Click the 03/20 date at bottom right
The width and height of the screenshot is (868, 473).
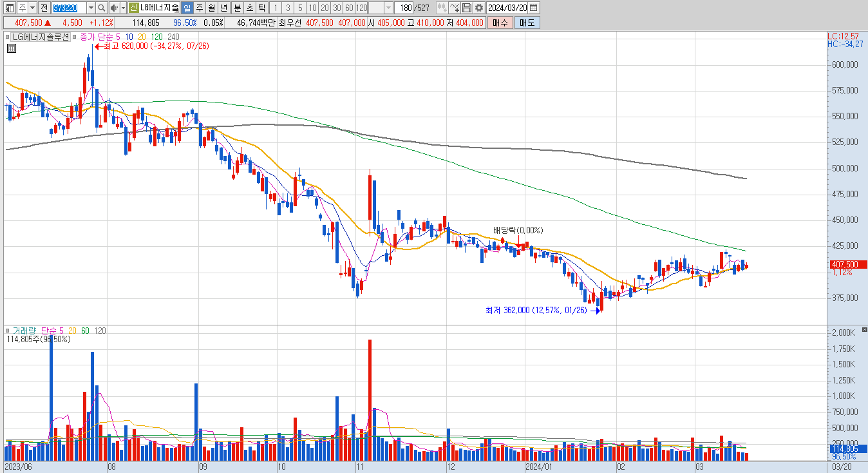click(x=842, y=465)
